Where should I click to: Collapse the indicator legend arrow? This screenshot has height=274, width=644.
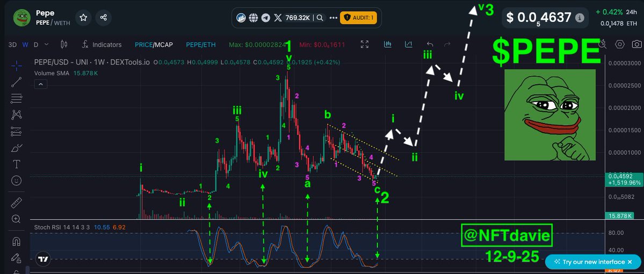41,84
